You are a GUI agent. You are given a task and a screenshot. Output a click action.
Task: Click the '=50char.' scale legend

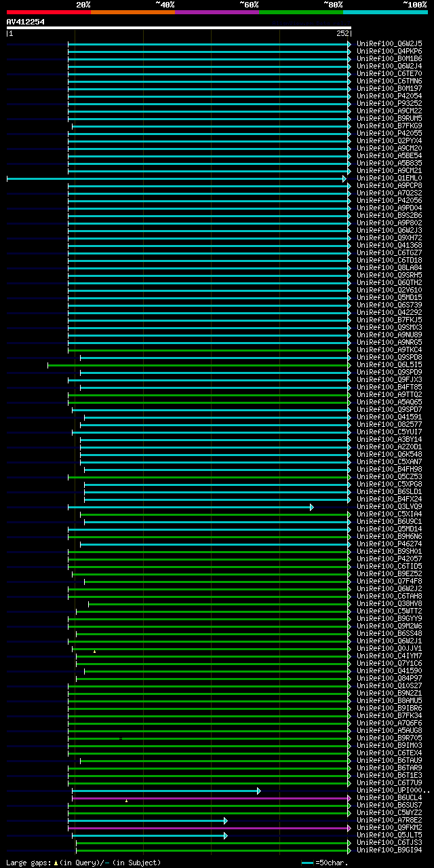[325, 863]
